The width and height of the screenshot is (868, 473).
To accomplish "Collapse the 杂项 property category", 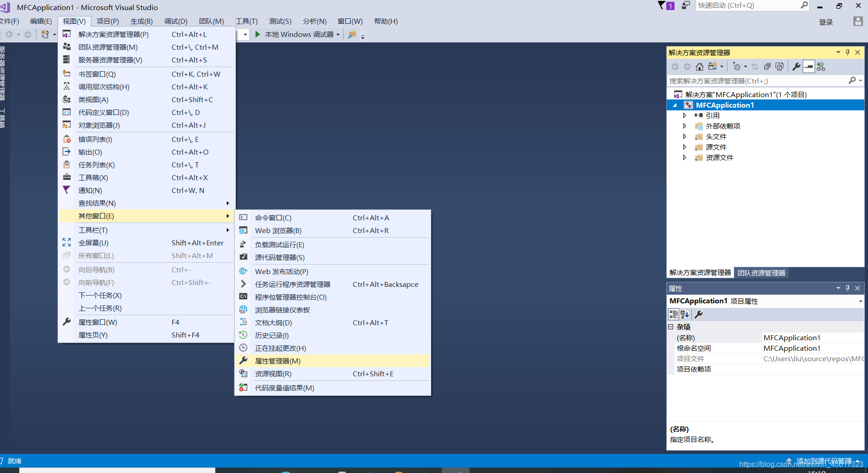I will click(x=671, y=327).
